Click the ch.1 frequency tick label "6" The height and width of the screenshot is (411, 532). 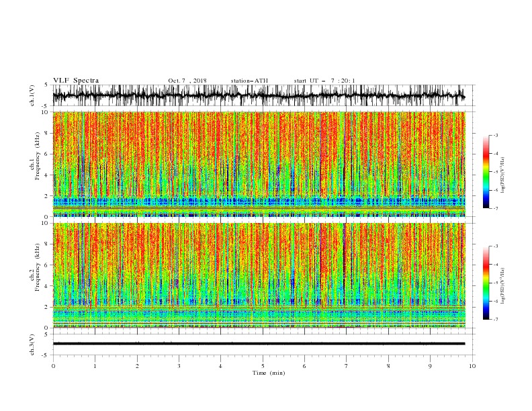tap(47, 154)
